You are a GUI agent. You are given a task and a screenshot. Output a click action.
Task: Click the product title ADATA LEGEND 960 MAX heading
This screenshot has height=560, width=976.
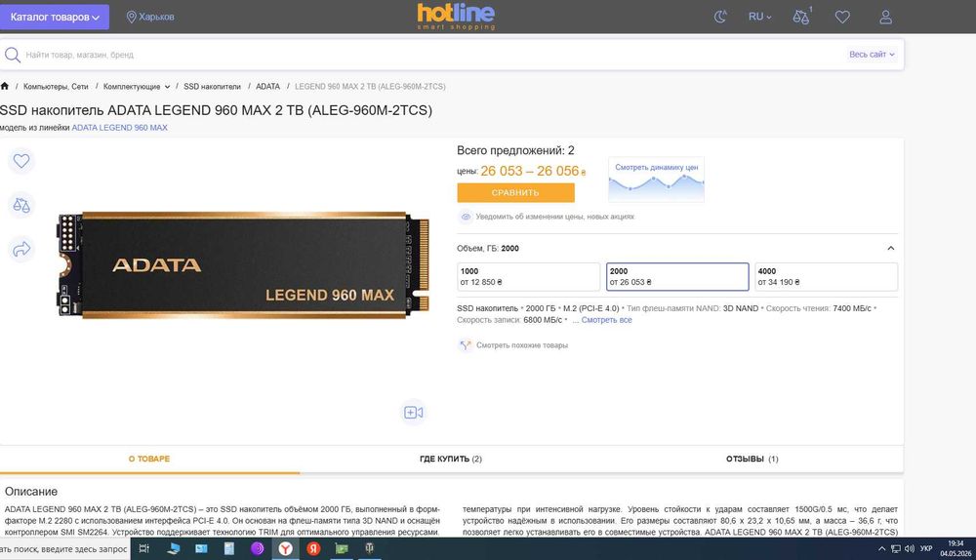point(216,110)
